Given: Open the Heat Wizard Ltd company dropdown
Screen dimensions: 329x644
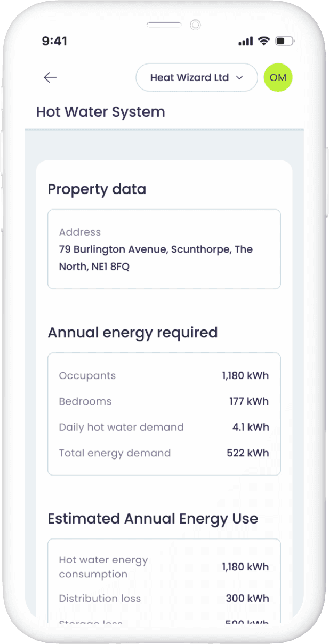Looking at the screenshot, I should pyautogui.click(x=196, y=77).
